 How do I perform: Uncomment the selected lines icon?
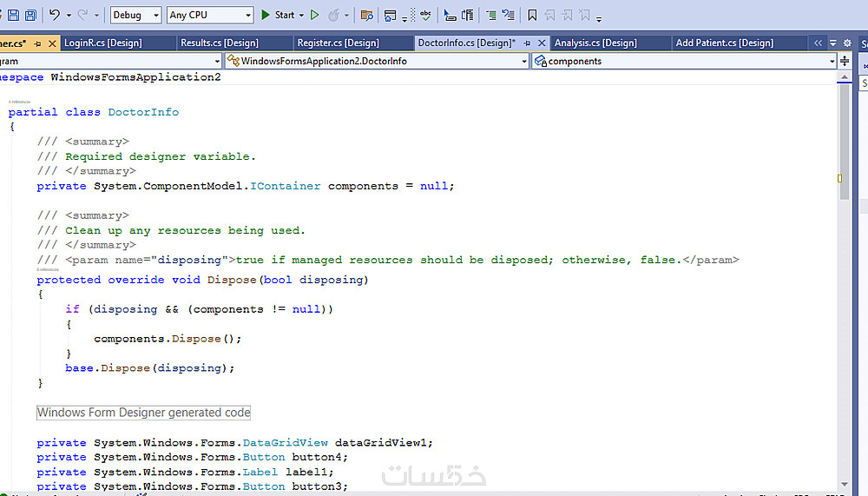tap(508, 15)
